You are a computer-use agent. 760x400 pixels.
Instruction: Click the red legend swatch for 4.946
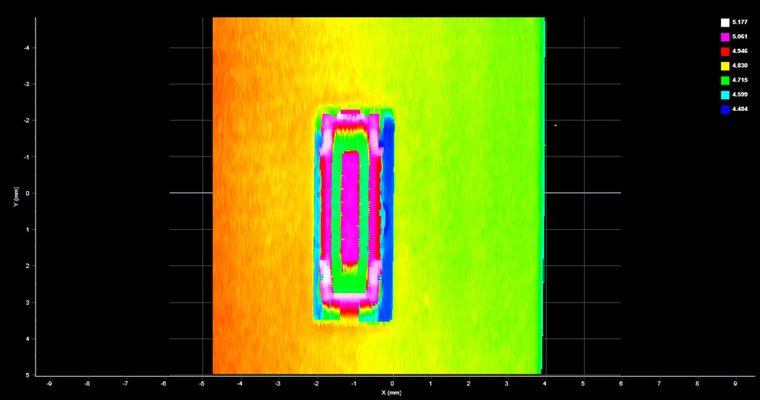pyautogui.click(x=725, y=51)
